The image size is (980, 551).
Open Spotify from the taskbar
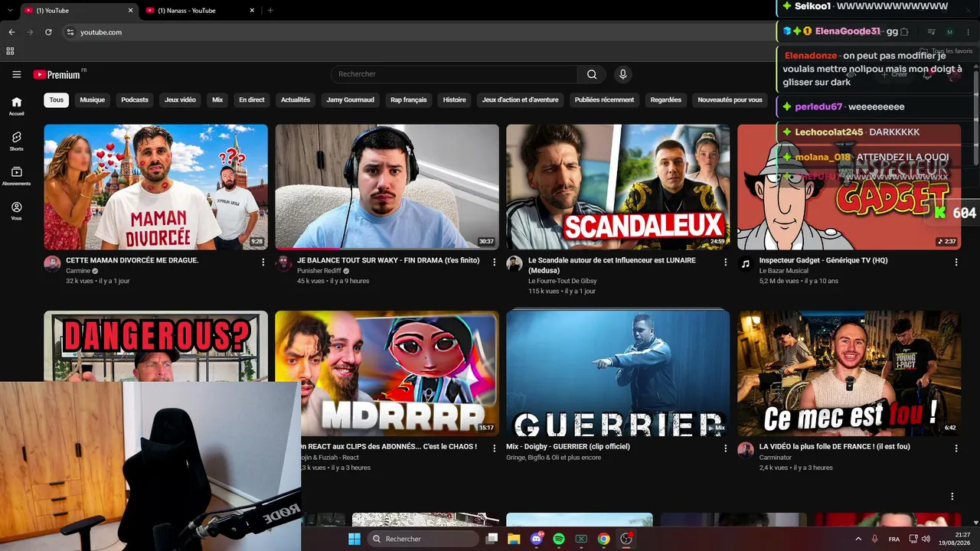pos(559,539)
